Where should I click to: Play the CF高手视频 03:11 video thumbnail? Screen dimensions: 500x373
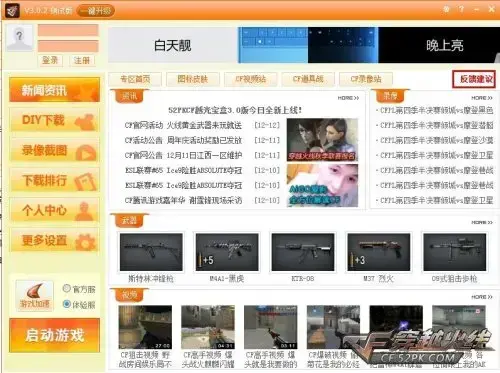coord(270,327)
